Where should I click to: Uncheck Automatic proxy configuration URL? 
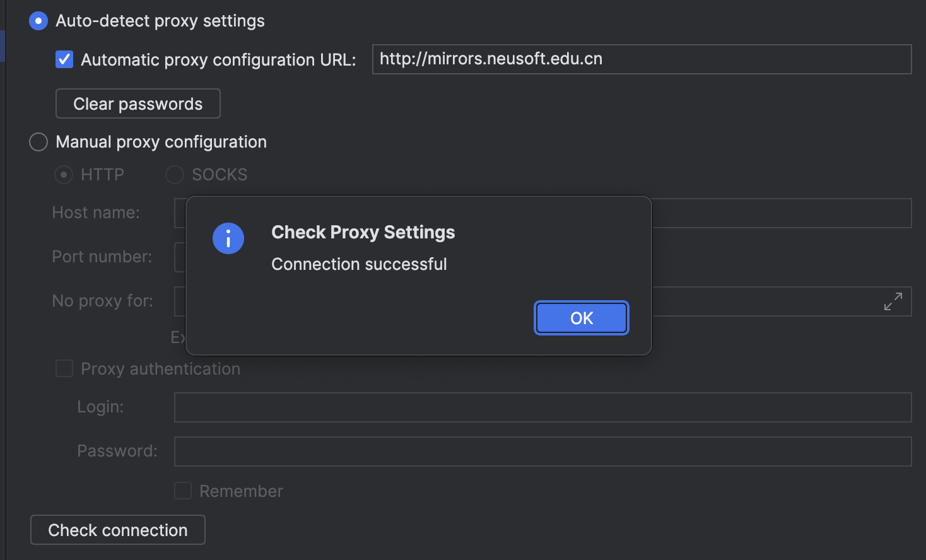tap(64, 59)
